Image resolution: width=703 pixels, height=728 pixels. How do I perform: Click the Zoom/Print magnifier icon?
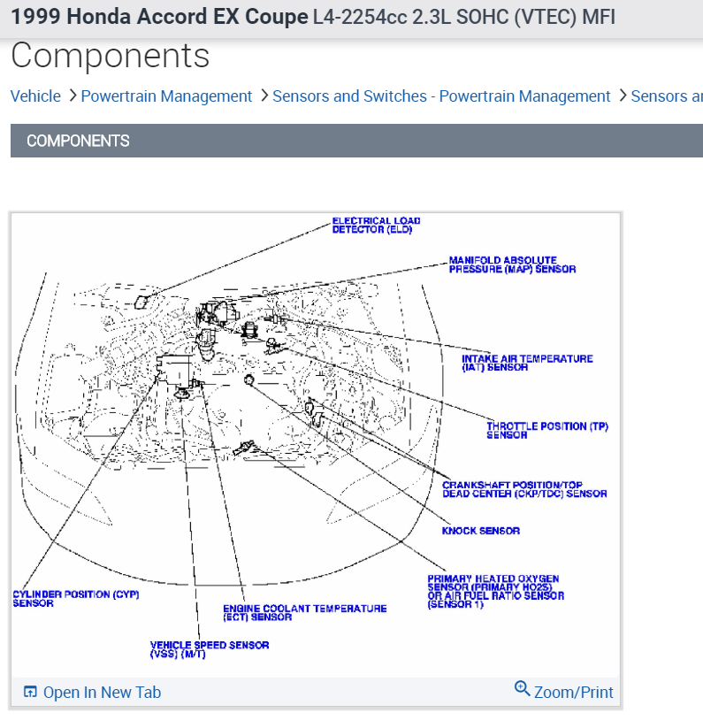point(522,688)
